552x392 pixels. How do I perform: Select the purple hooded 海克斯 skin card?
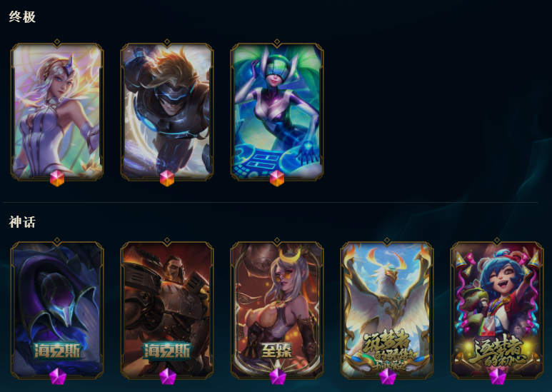pos(57,310)
